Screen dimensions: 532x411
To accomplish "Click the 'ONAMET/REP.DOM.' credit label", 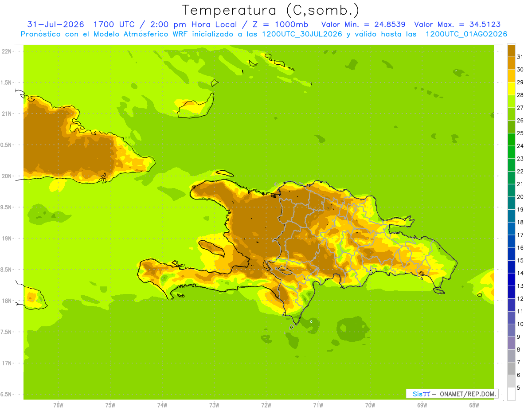I will [467, 394].
